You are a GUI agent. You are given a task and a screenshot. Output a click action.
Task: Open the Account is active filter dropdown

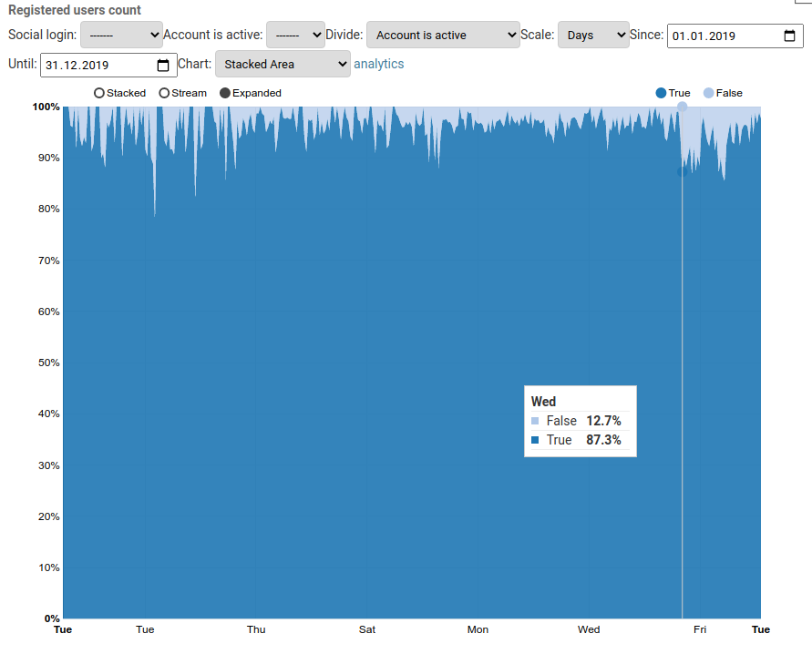[x=295, y=36]
